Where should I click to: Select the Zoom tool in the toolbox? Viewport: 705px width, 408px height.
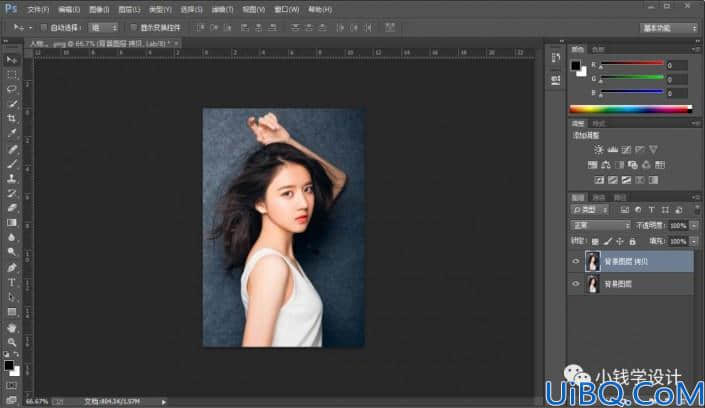coord(12,342)
